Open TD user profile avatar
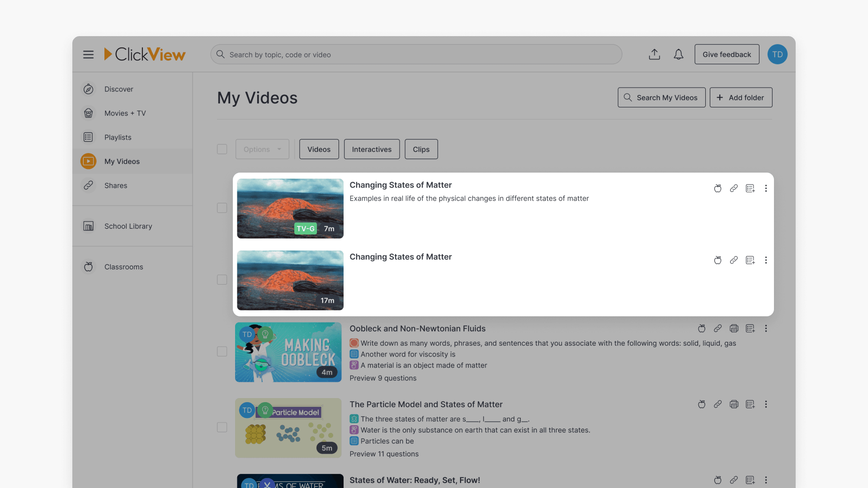The width and height of the screenshot is (868, 488). (777, 55)
